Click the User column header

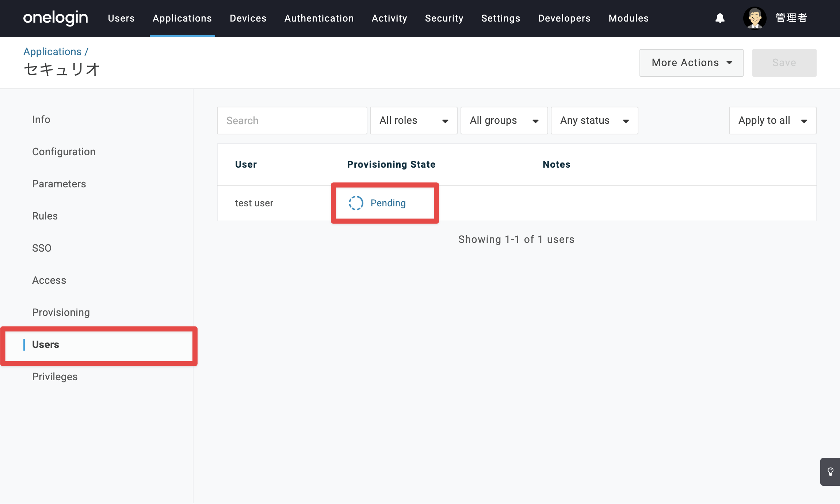pyautogui.click(x=246, y=164)
